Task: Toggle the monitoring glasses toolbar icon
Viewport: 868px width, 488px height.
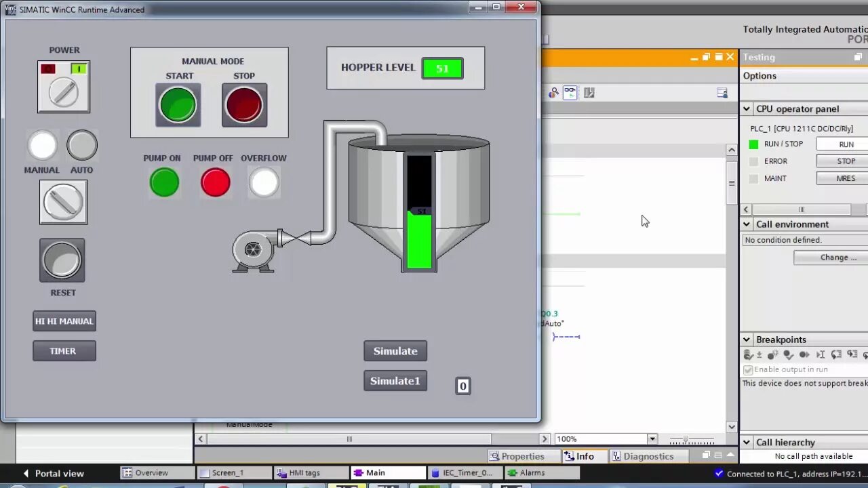Action: 570,93
